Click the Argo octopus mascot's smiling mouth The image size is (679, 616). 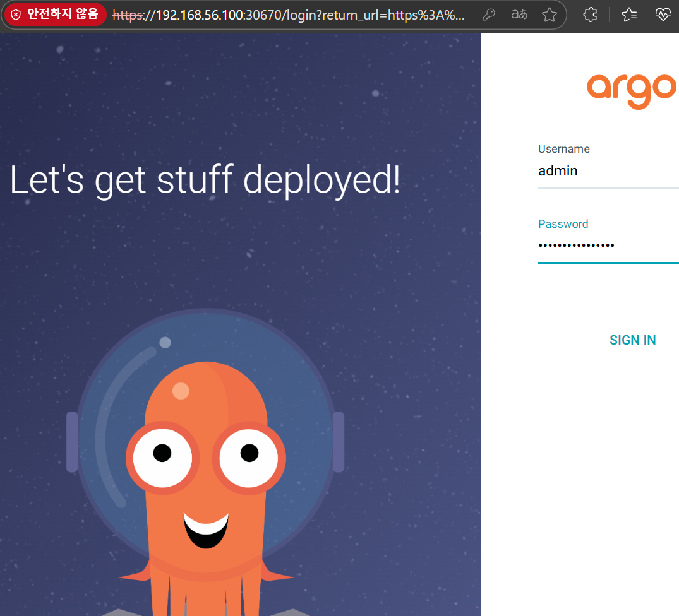[x=206, y=529]
